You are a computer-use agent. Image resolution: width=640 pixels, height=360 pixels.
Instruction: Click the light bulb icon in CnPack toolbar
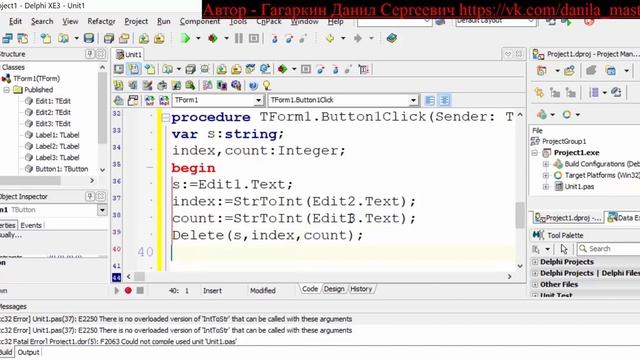click(267, 86)
